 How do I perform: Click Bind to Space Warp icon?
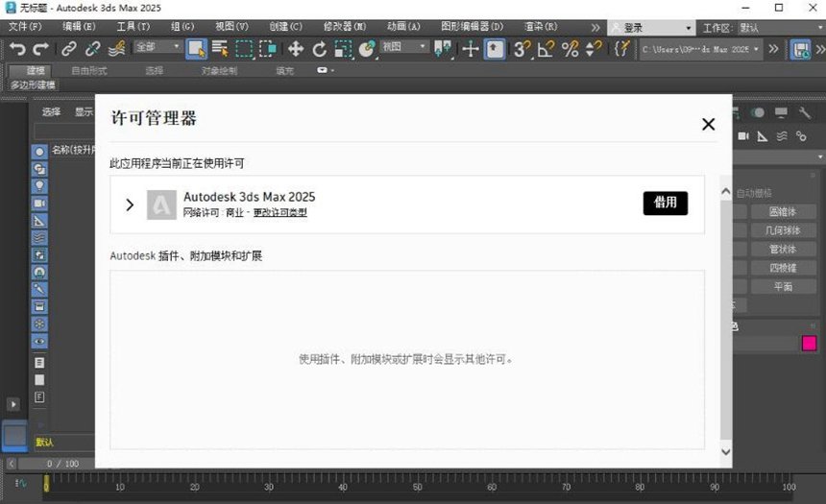click(x=116, y=49)
